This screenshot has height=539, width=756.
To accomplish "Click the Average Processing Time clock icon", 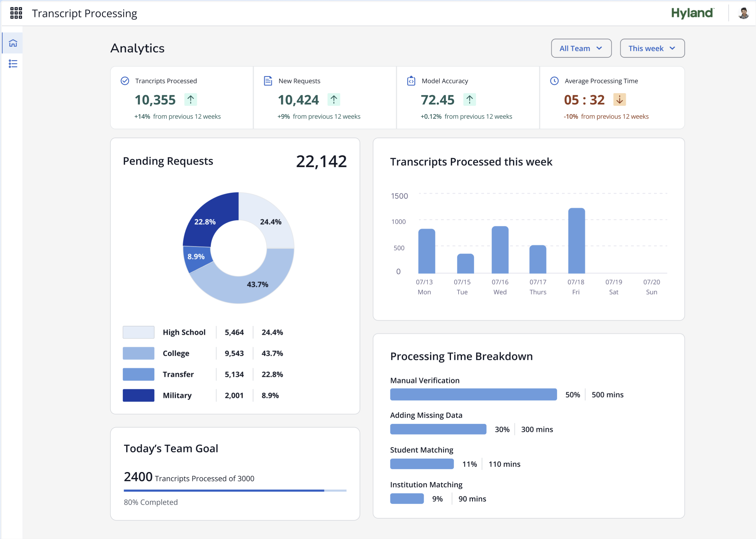I will (554, 81).
